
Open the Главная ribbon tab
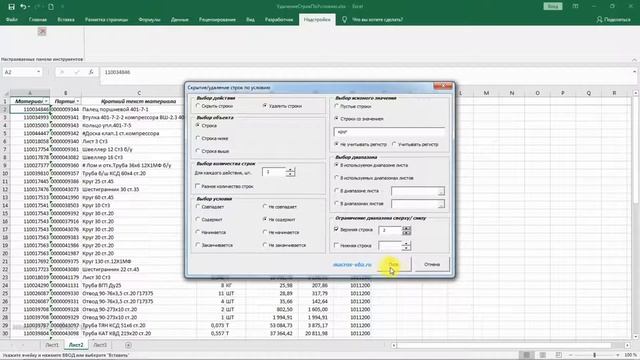[38, 19]
